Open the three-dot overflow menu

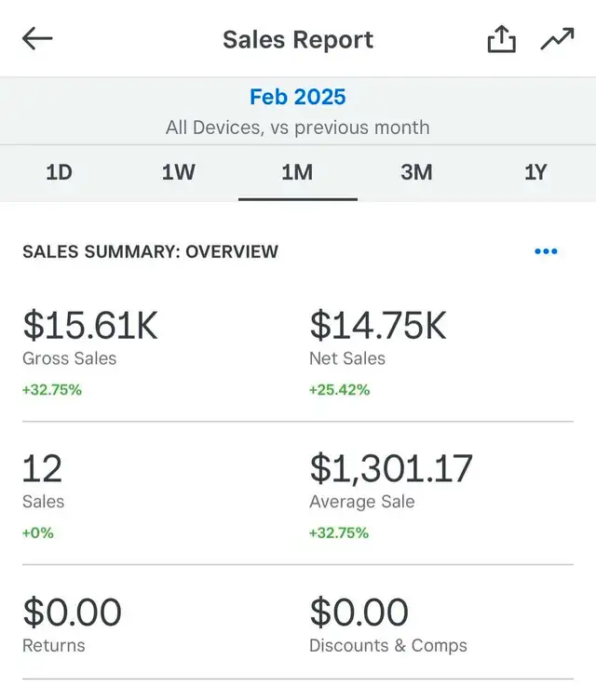(546, 251)
